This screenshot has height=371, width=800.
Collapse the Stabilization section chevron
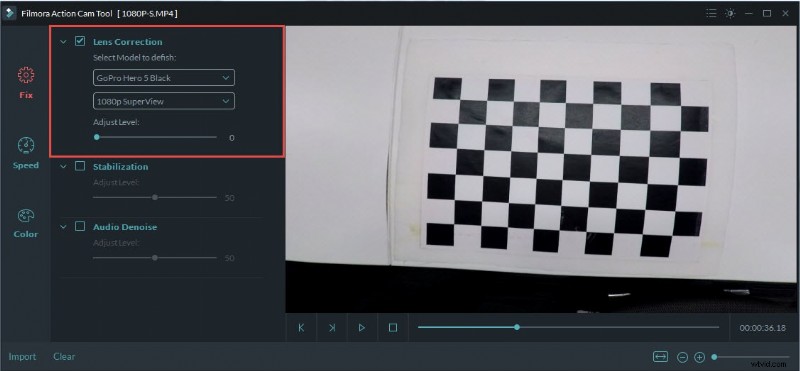tap(63, 167)
